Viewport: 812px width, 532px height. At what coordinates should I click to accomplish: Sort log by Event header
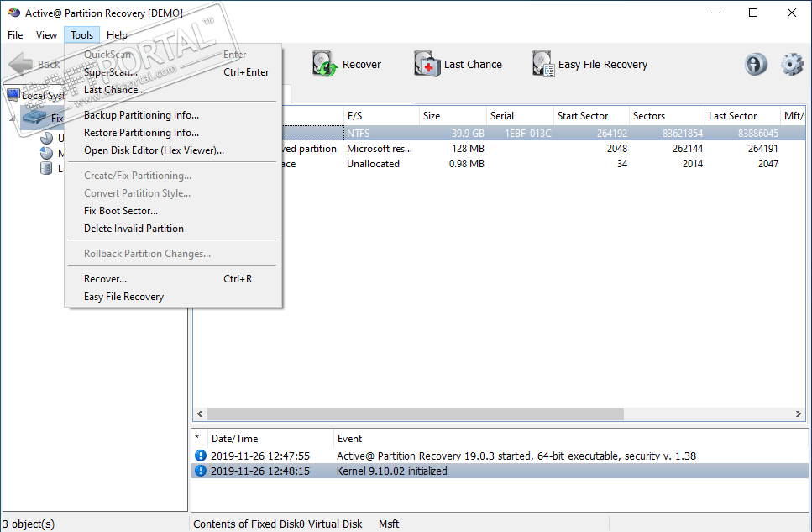(x=571, y=438)
